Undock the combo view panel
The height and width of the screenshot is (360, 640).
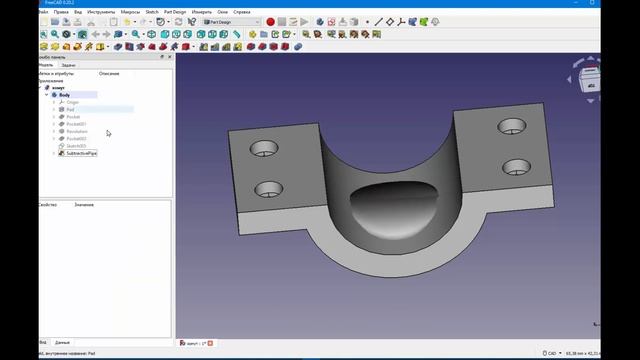(x=162, y=57)
